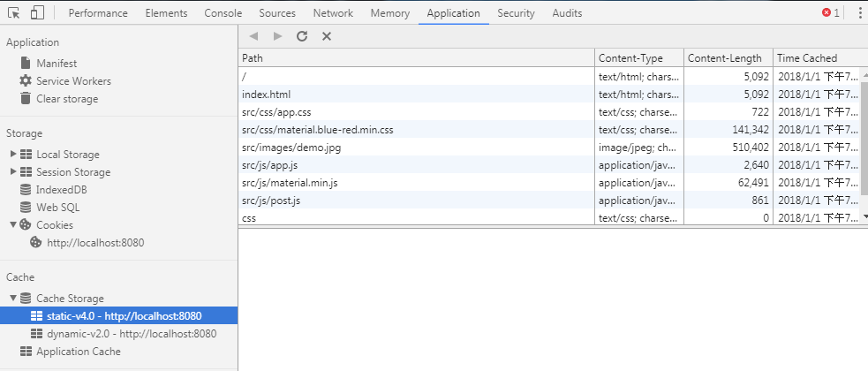The height and width of the screenshot is (371, 868).
Task: Collapse the Cache Storage tree node
Action: (13, 299)
